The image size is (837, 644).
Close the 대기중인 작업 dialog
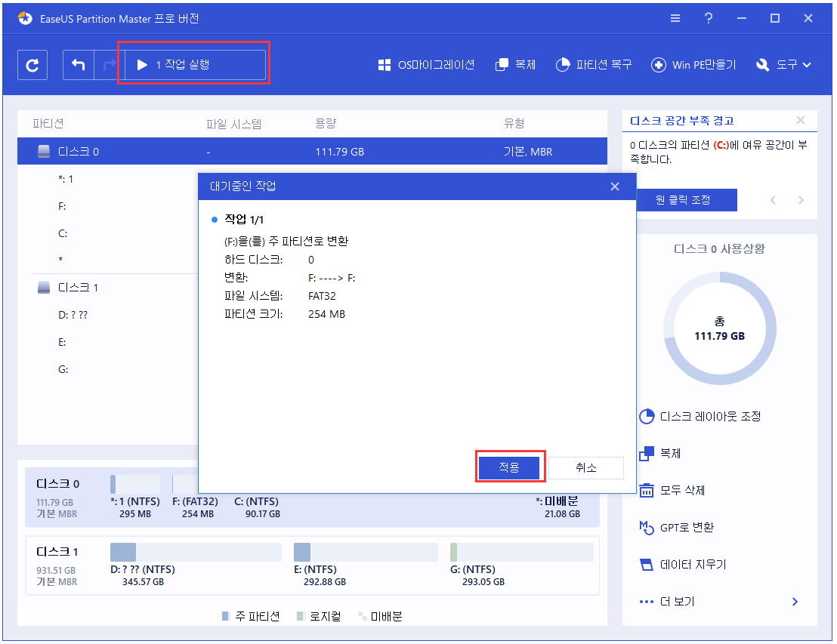click(614, 186)
